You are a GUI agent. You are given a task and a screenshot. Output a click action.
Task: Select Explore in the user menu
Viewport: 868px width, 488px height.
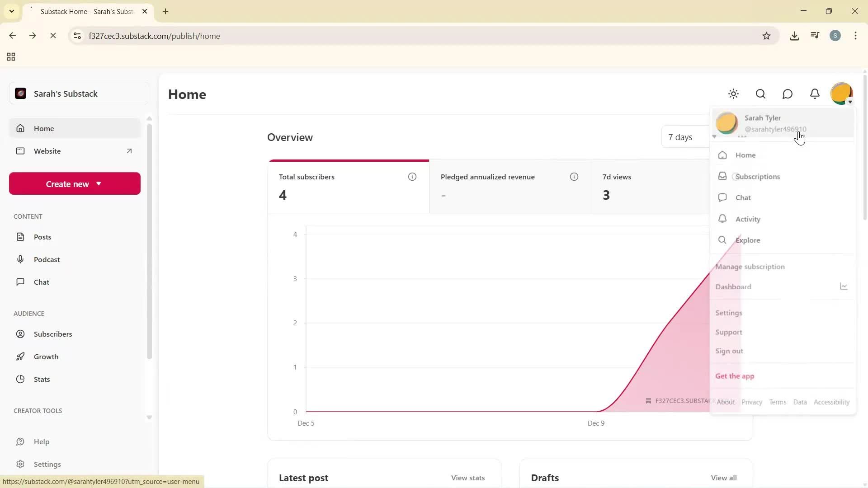(747, 240)
